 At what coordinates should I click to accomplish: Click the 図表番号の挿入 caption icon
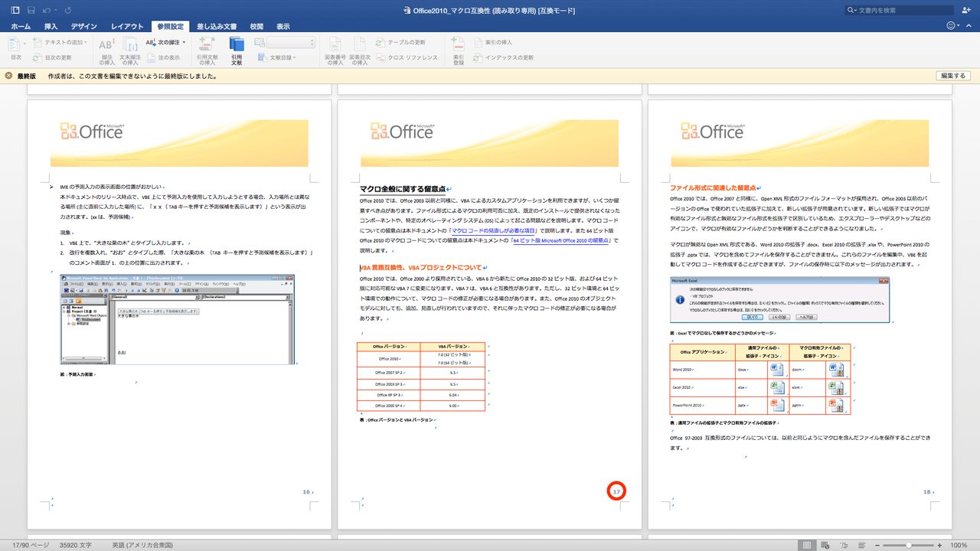335,44
